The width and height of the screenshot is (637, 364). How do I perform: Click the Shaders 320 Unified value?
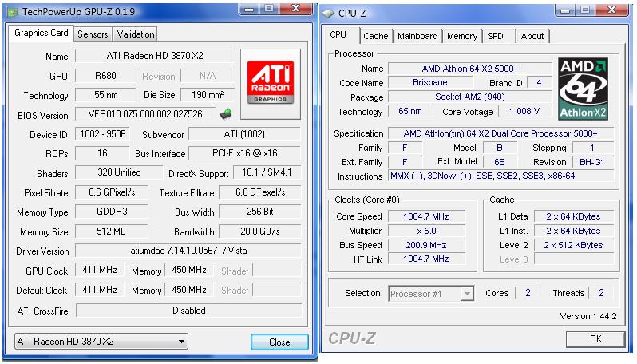coord(119,172)
